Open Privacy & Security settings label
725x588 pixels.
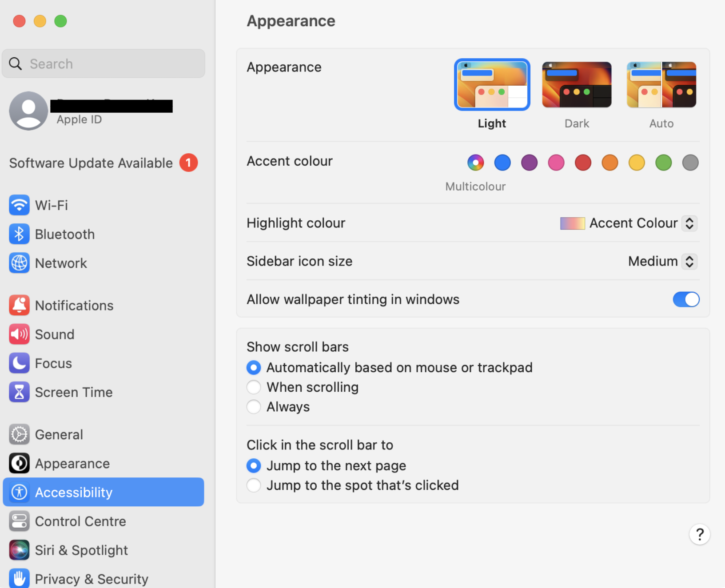92,579
